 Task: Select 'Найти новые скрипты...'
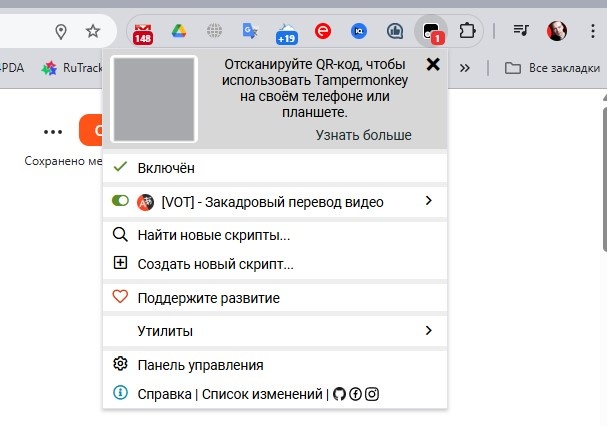point(275,235)
